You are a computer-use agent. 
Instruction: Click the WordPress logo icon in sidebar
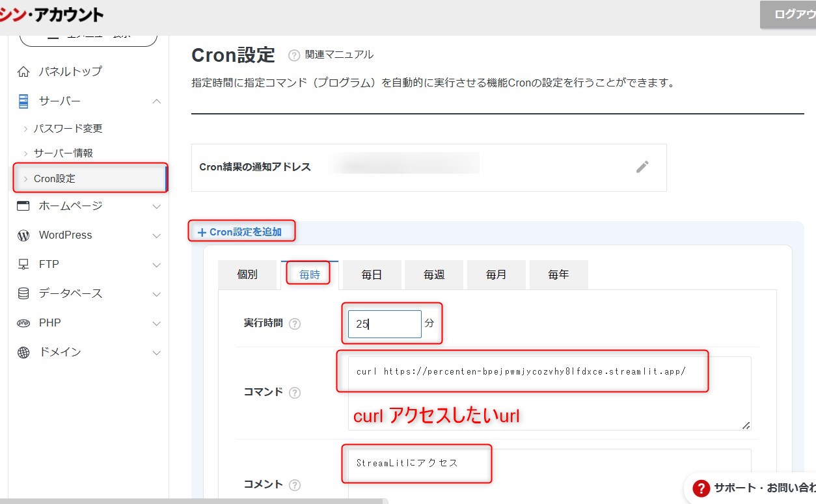23,235
